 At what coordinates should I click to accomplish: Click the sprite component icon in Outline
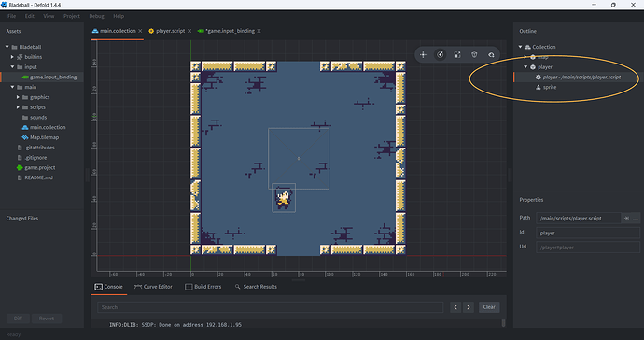pos(538,87)
